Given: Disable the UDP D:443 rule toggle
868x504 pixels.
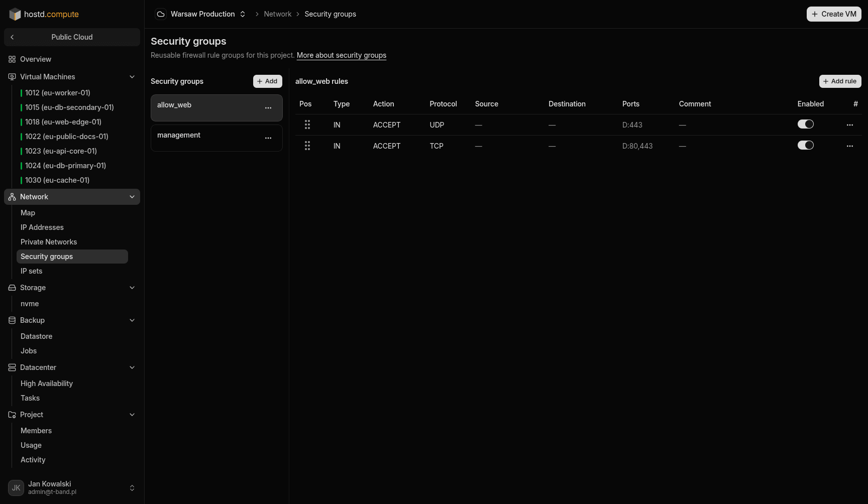Looking at the screenshot, I should [x=806, y=124].
